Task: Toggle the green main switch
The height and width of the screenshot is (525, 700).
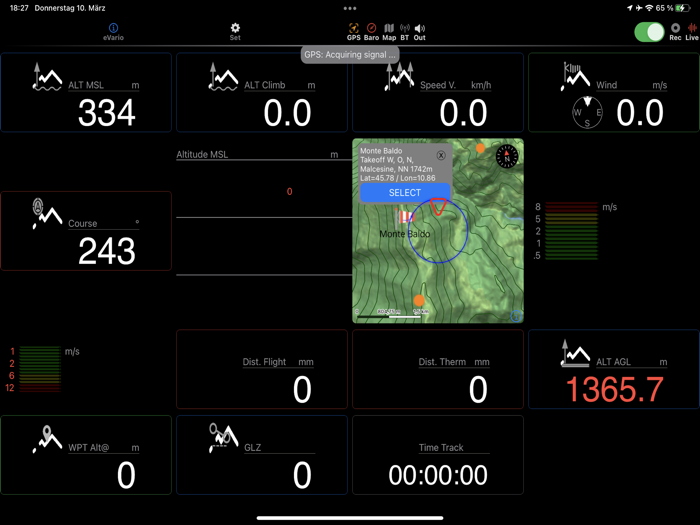Action: point(649,32)
